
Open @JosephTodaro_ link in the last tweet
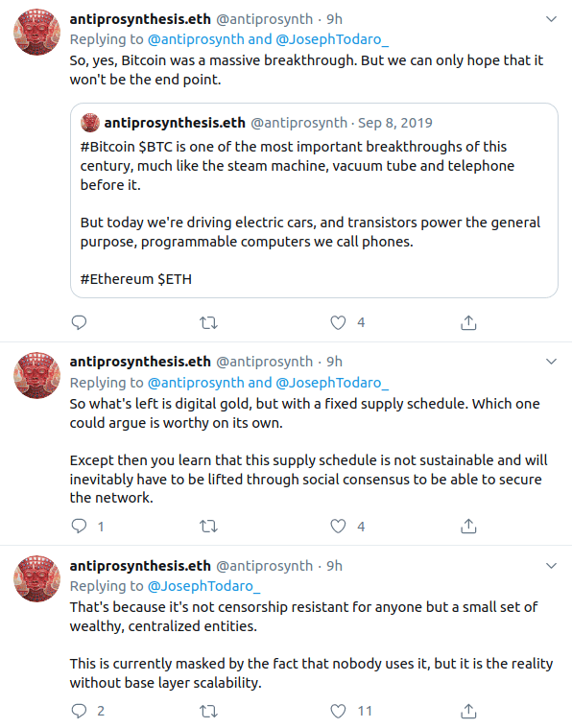[203, 586]
